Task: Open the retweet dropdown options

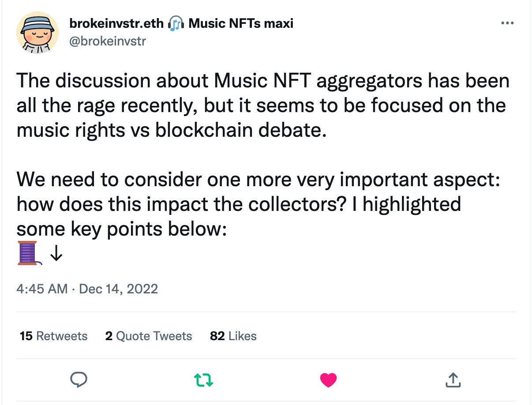Action: click(203, 380)
